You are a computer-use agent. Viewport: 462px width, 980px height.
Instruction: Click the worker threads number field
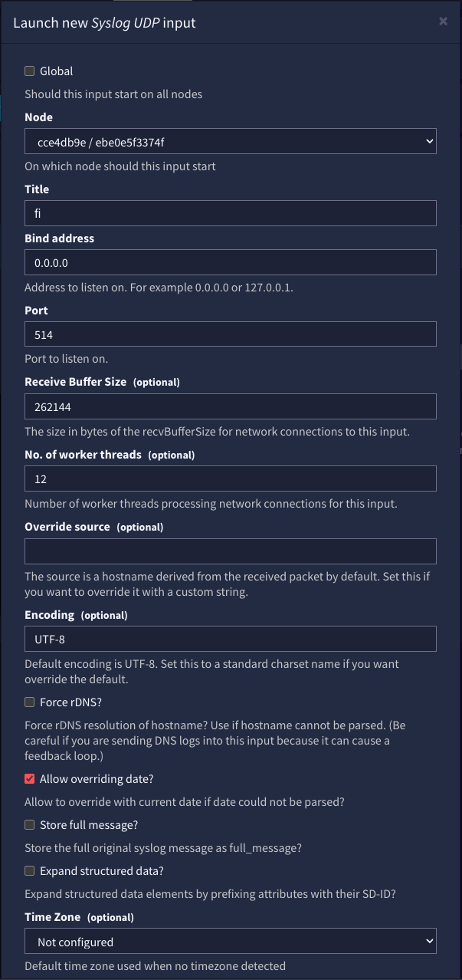(x=230, y=478)
